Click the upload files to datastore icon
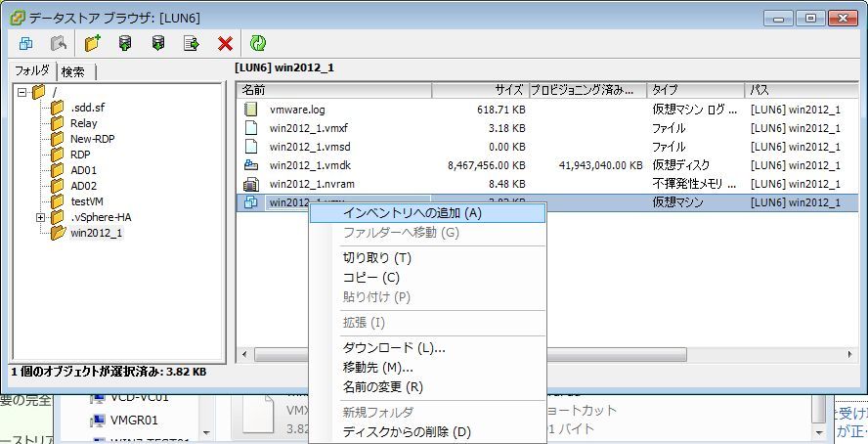This screenshot has height=444, width=868. pyautogui.click(x=126, y=43)
